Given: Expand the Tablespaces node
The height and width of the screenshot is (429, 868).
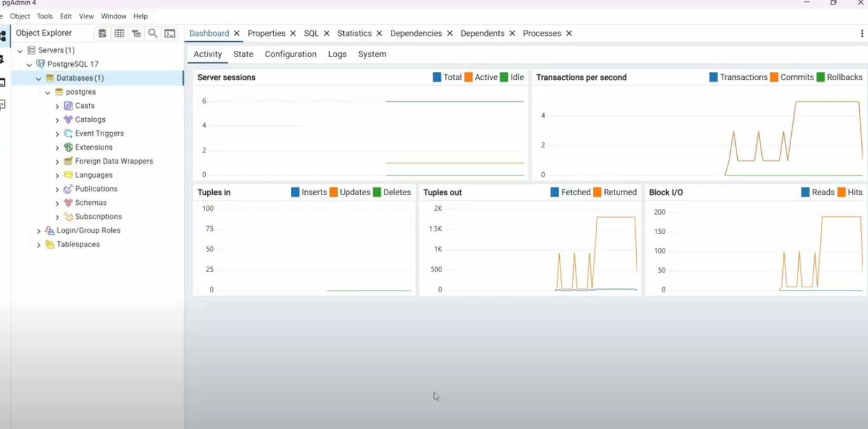Looking at the screenshot, I should (39, 245).
